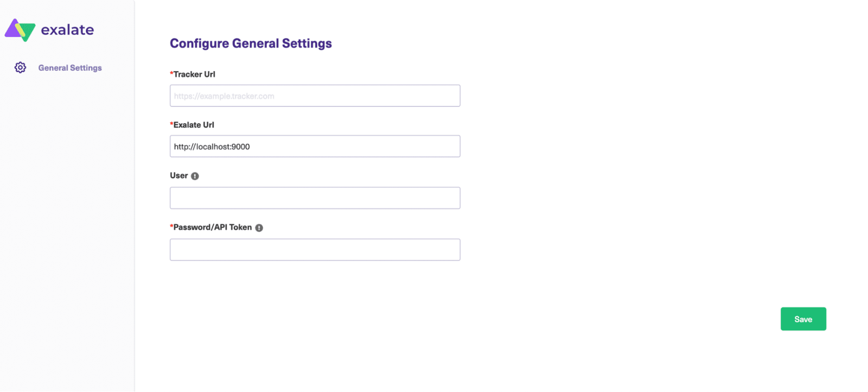This screenshot has width=868, height=392.
Task: Click the exalate brand name text
Action: click(67, 30)
